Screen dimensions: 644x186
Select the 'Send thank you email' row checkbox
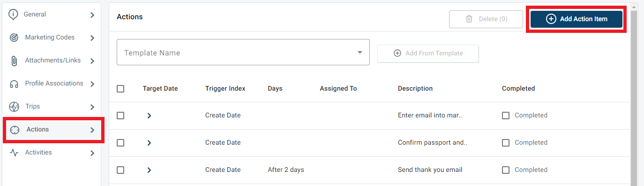[120, 170]
